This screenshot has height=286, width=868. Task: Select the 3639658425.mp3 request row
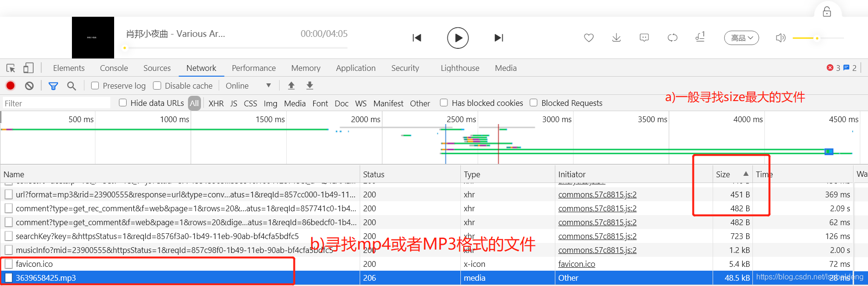tap(434, 278)
